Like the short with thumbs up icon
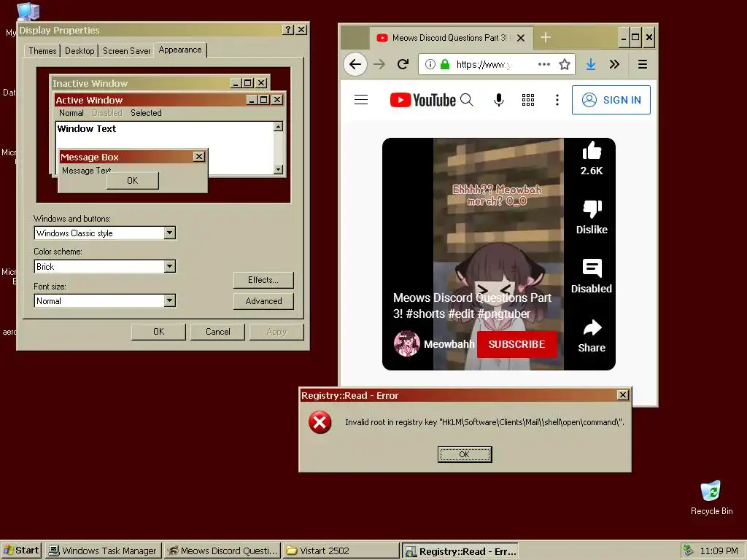747x560 pixels. [x=592, y=150]
